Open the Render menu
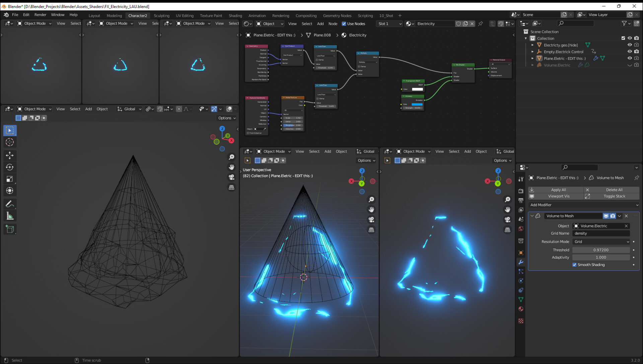Screen dimensions: 643x364 (40, 15)
